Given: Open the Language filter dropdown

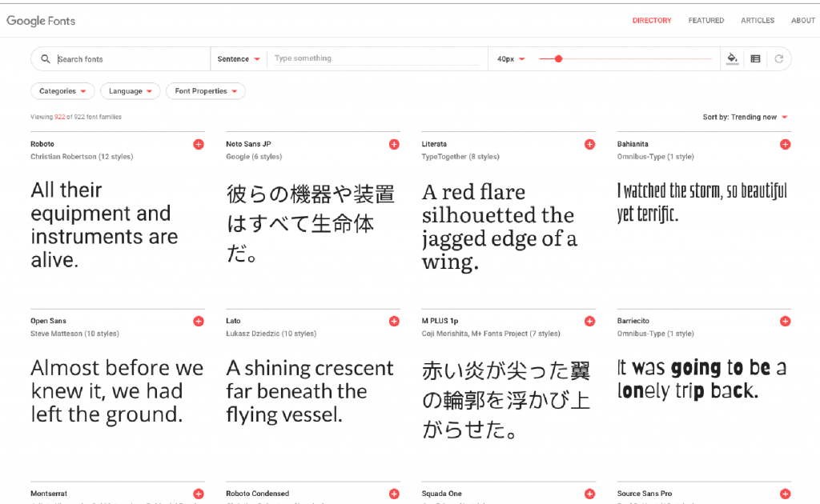Looking at the screenshot, I should (131, 91).
